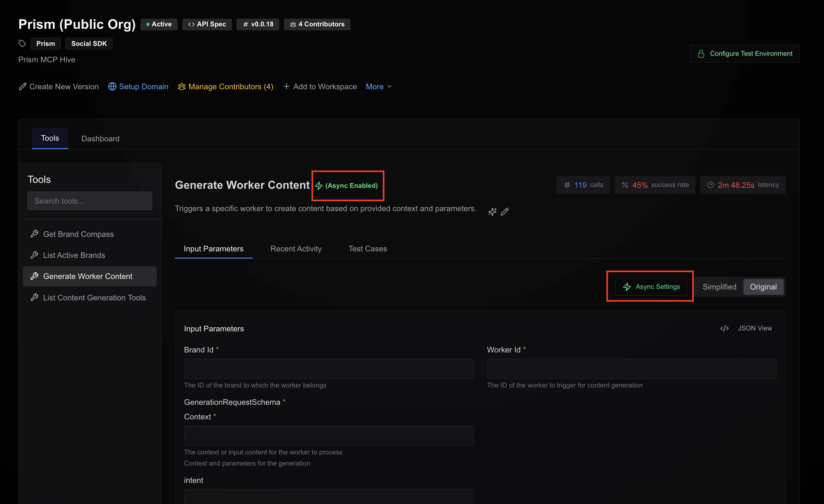Select List Active Brands tool
The width and height of the screenshot is (824, 504).
[x=90, y=255]
